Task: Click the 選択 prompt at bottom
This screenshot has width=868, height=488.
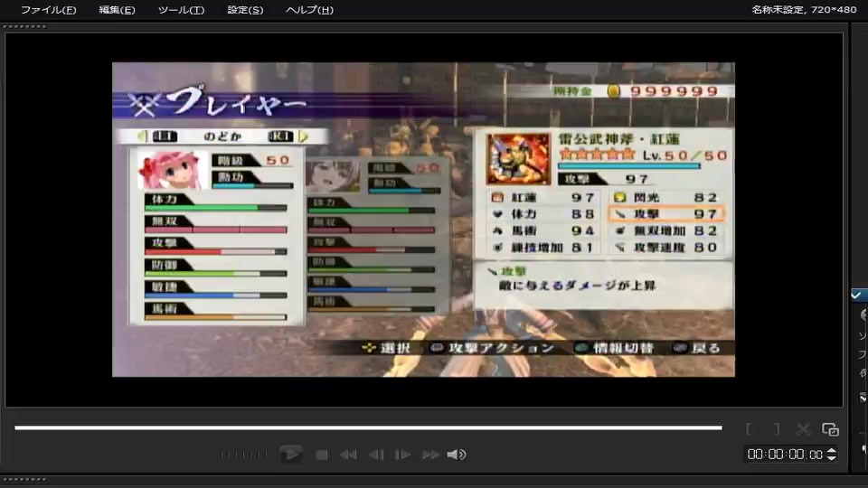Action: 386,348
